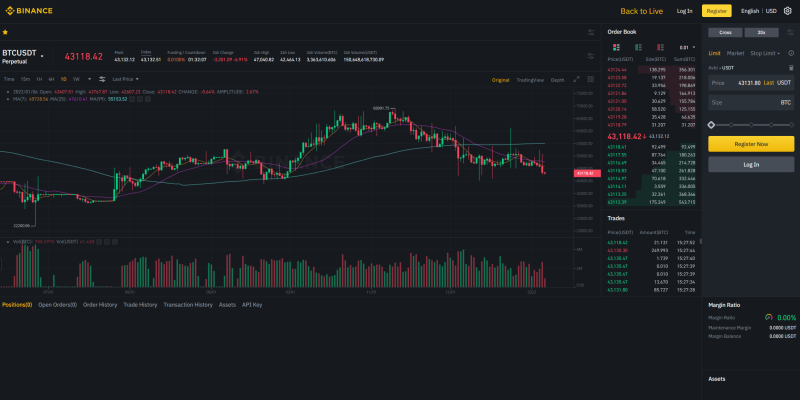800x400 pixels.
Task: Click the order size slider handle
Action: coord(711,124)
